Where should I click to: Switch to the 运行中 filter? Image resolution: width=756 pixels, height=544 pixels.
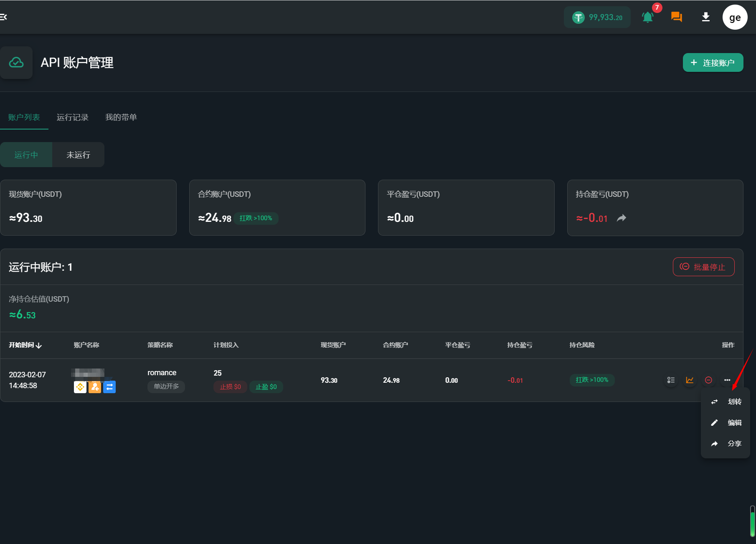click(26, 155)
